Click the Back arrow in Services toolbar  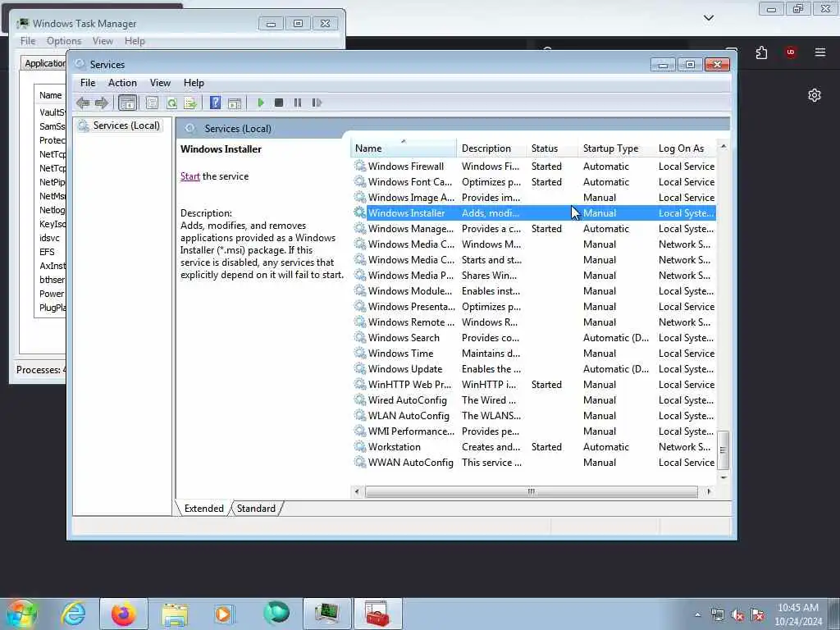(83, 103)
